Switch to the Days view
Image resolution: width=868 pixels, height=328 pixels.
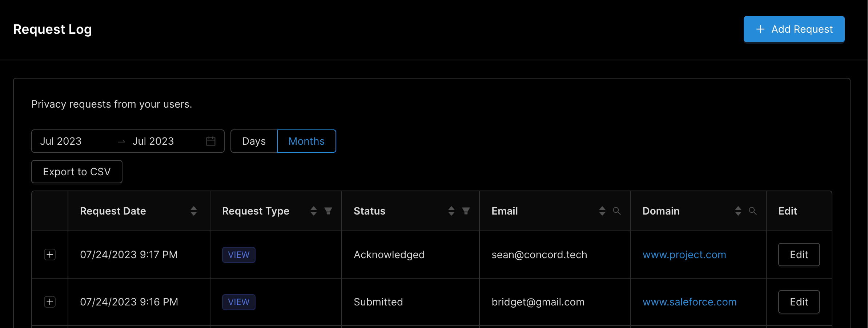[x=254, y=141]
